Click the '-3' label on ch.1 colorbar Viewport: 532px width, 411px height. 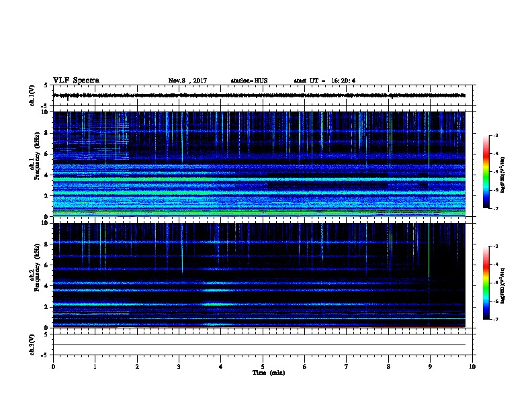(x=496, y=135)
